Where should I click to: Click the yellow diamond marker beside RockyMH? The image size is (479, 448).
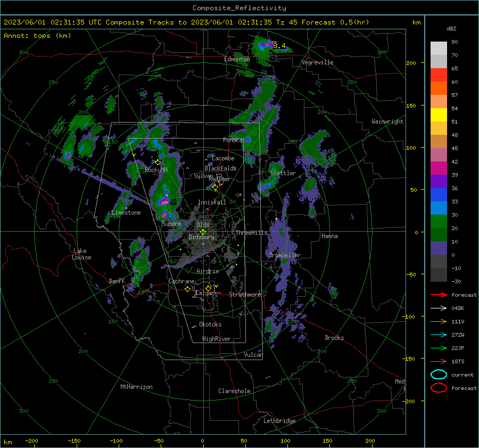[158, 162]
